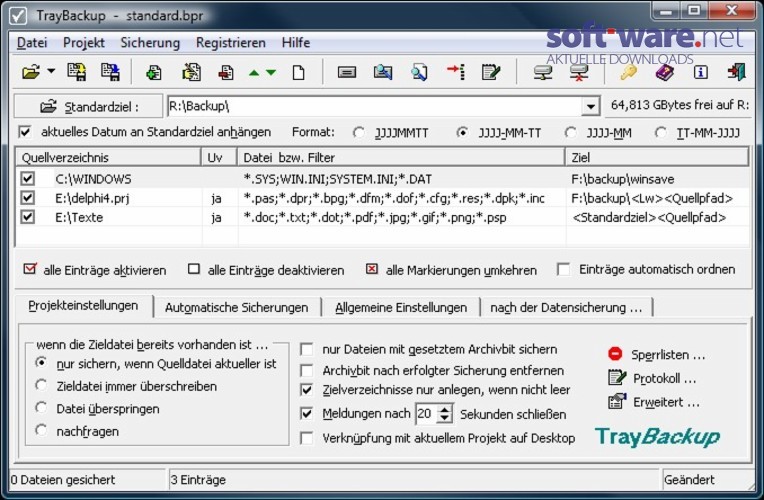Enable 'Archivbit nach erfolgter Sicherung entfernen'
Viewport: 764px width, 500px height.
(x=306, y=371)
